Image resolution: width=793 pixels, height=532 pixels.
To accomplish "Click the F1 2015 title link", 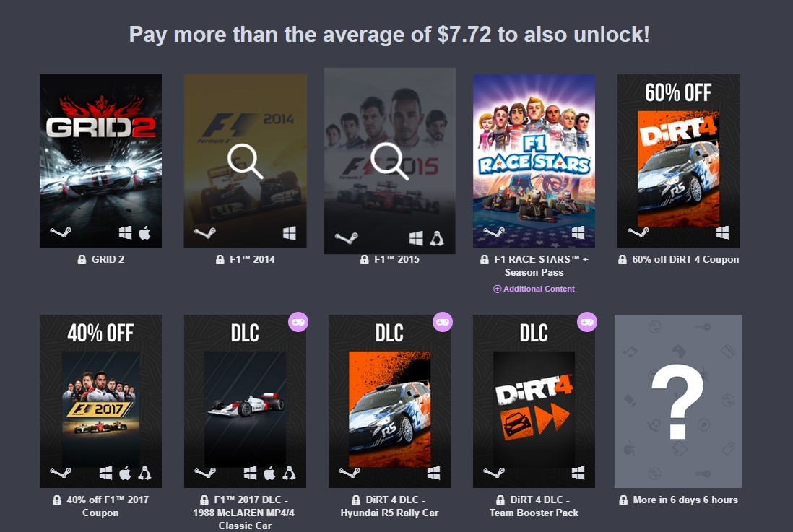I will [396, 259].
